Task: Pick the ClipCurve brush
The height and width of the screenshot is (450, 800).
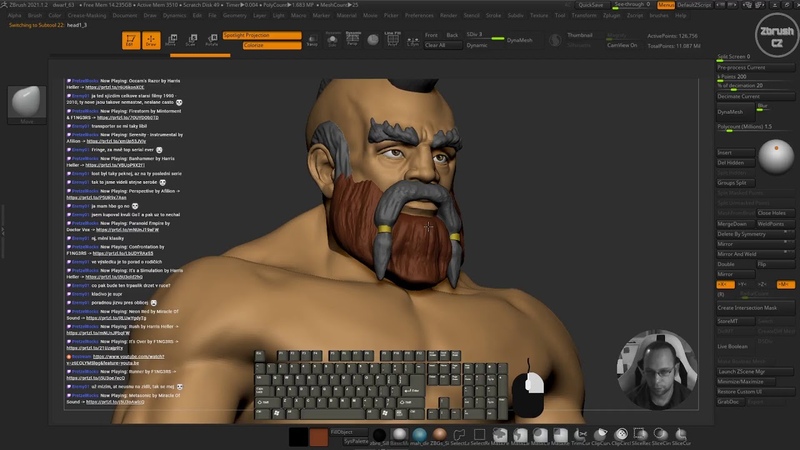Action: [x=601, y=435]
